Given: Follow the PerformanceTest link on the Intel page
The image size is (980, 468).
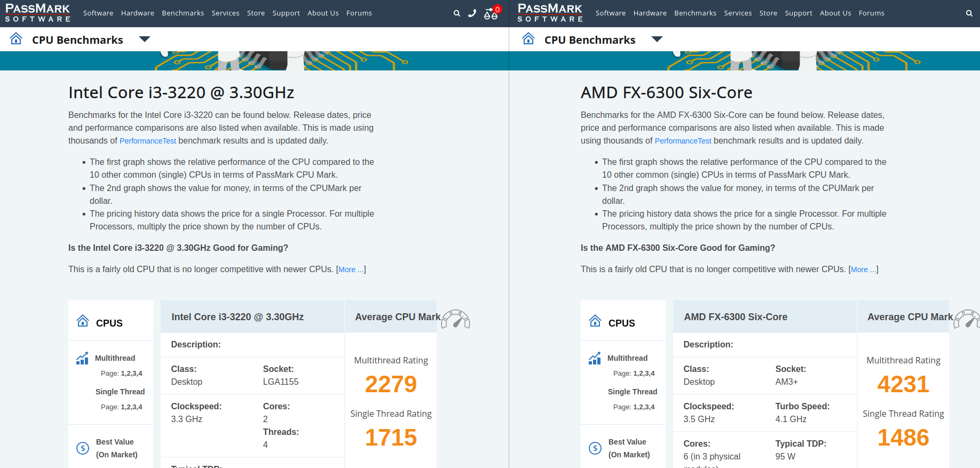Looking at the screenshot, I should tap(148, 141).
